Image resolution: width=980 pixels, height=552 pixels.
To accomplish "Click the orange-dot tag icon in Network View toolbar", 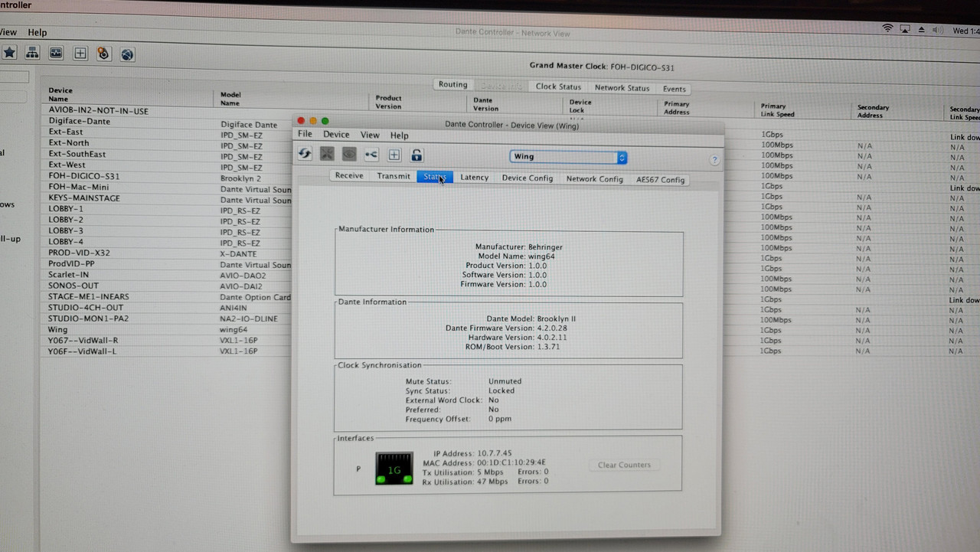I will [103, 54].
